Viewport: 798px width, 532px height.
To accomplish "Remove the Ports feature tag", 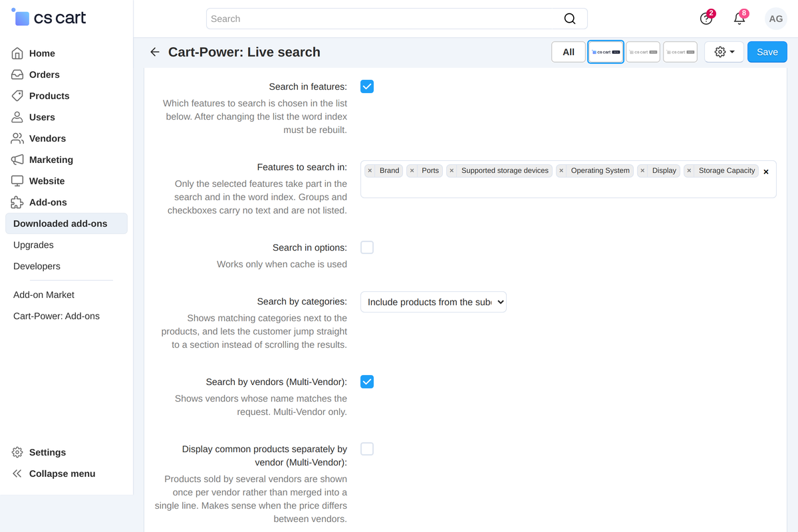I will [x=412, y=171].
